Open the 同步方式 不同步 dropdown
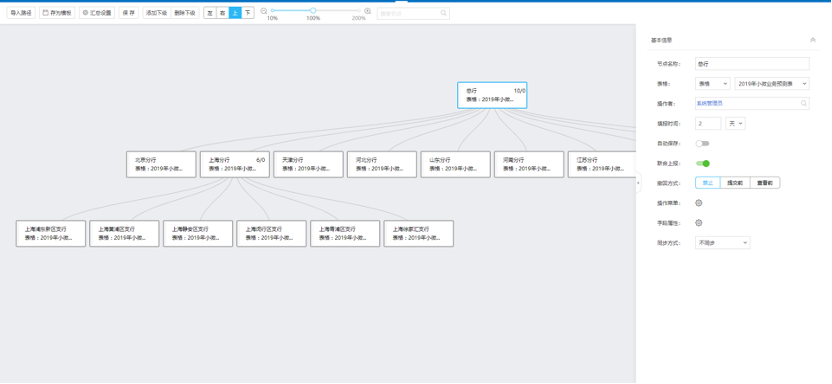 coord(723,242)
